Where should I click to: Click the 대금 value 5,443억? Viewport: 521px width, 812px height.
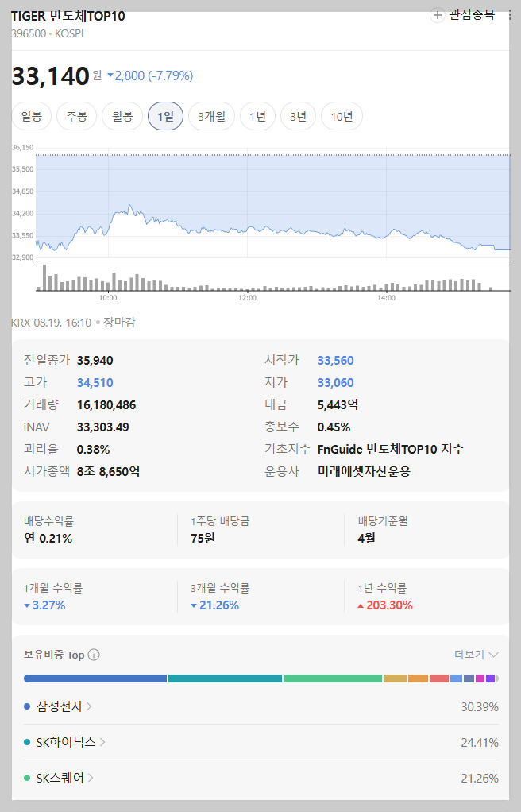[x=338, y=405]
